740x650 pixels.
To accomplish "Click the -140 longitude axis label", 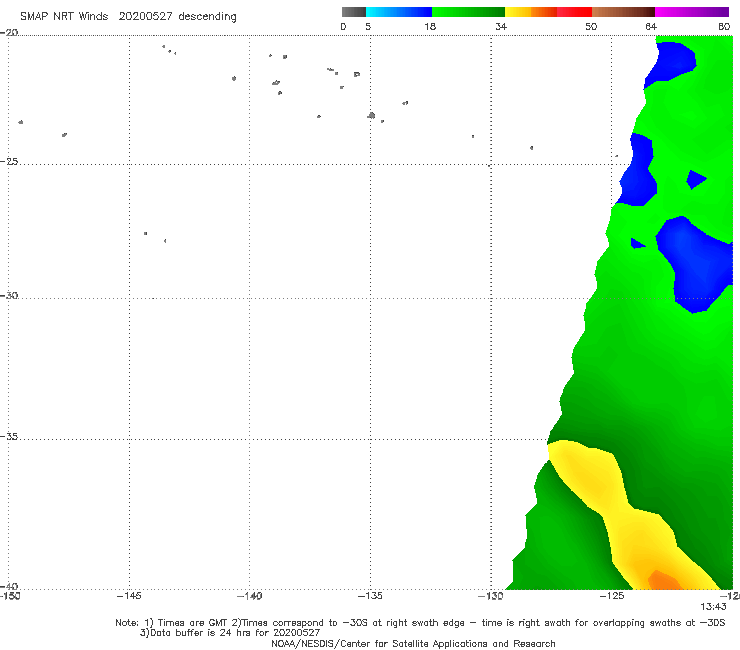I will [x=249, y=596].
